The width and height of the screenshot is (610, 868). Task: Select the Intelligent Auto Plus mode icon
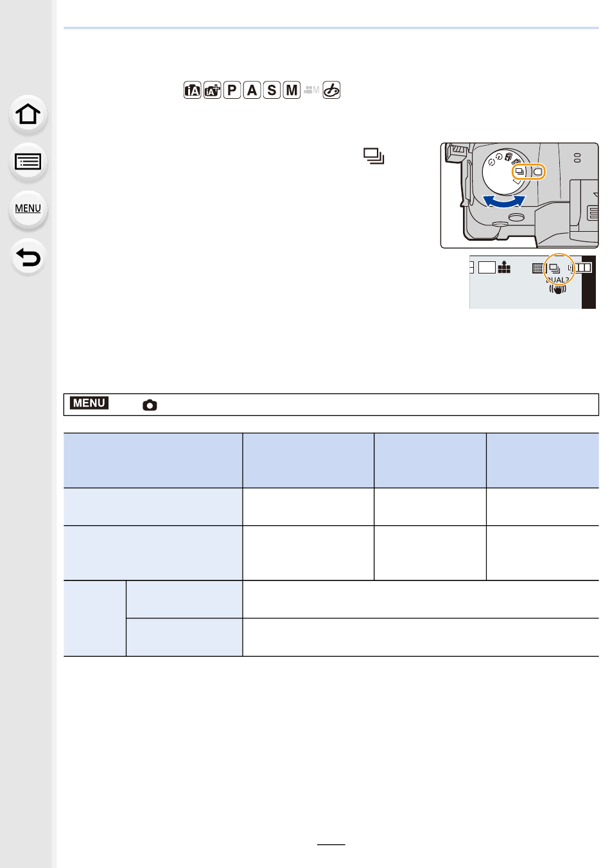pyautogui.click(x=212, y=91)
